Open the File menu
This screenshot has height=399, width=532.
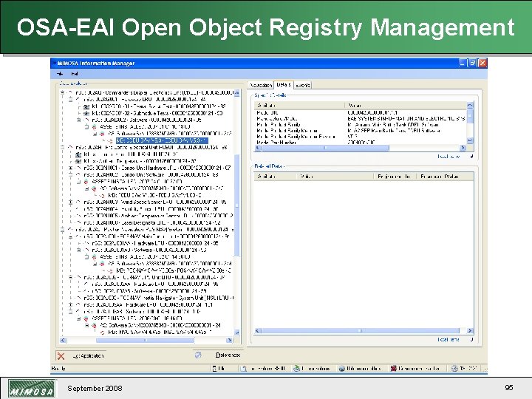click(60, 74)
